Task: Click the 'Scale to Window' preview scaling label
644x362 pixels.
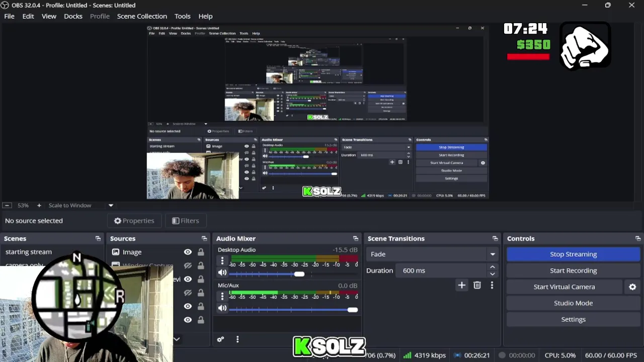Action: click(70, 205)
